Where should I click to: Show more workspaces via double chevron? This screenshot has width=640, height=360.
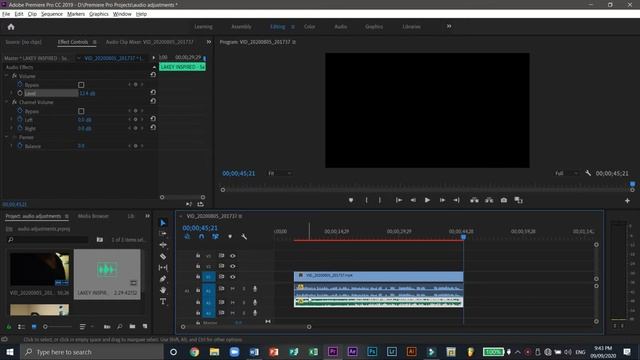click(x=449, y=27)
